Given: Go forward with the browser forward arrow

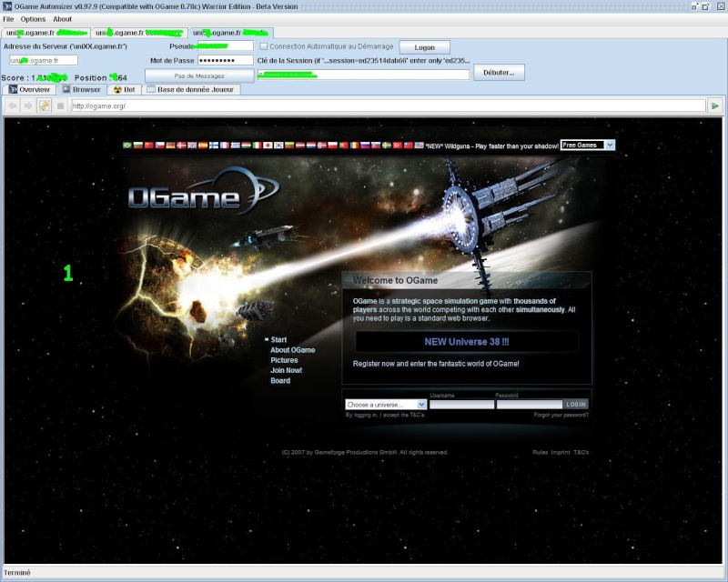Looking at the screenshot, I should coord(28,105).
